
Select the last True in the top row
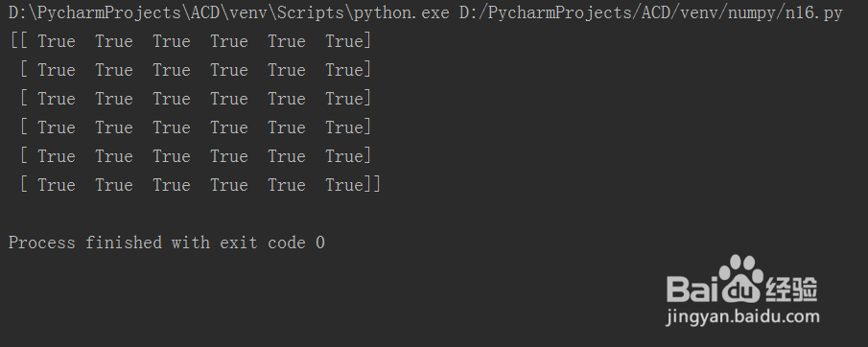pos(344,41)
